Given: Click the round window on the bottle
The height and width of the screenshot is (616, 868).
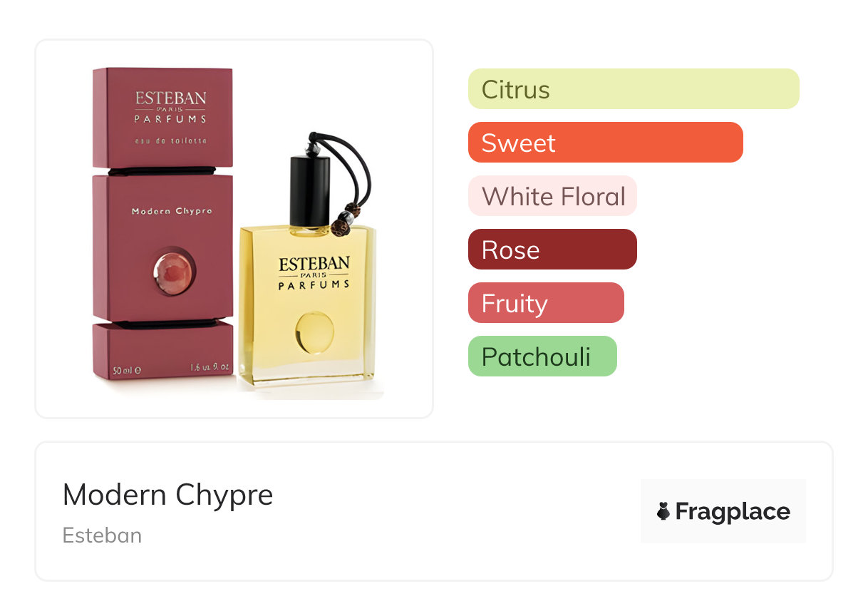Looking at the screenshot, I should (314, 333).
